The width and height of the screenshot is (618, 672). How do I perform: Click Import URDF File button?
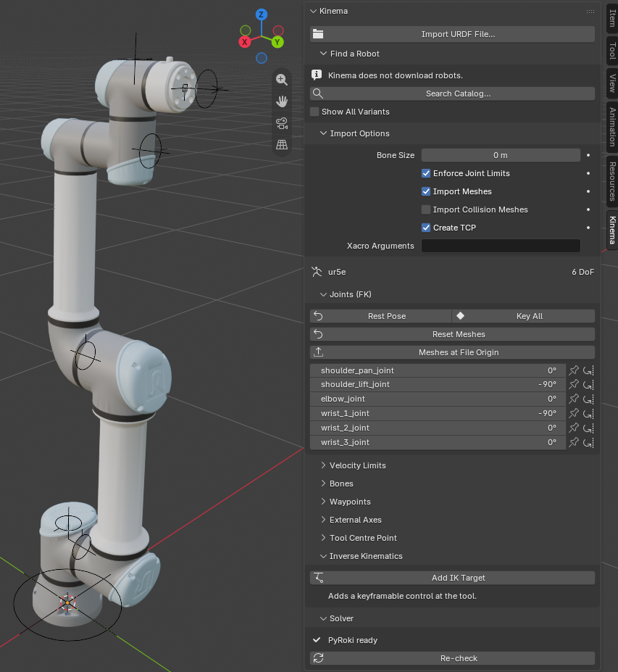[x=452, y=34]
